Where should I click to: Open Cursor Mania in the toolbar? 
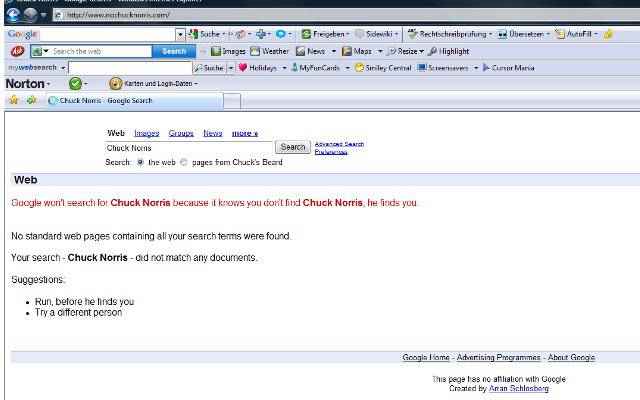coord(508,68)
